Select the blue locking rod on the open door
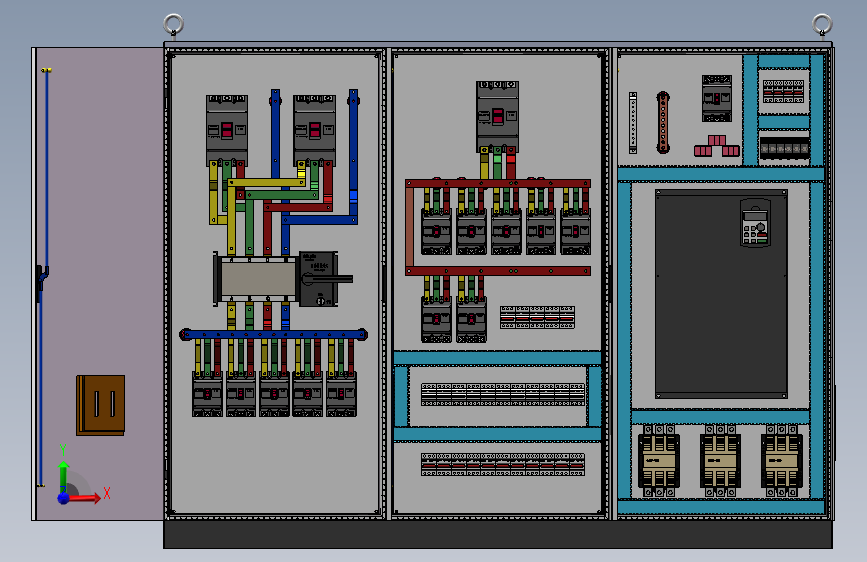This screenshot has width=867, height=562. pos(44,277)
